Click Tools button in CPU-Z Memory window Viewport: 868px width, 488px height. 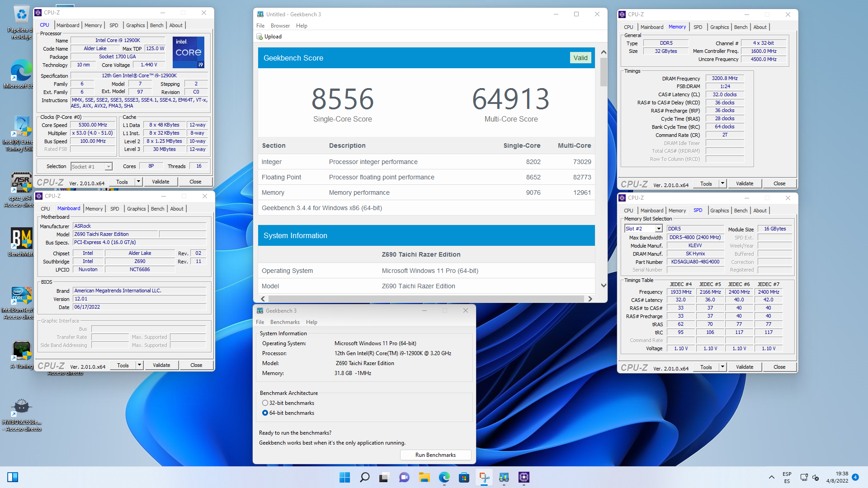point(706,183)
